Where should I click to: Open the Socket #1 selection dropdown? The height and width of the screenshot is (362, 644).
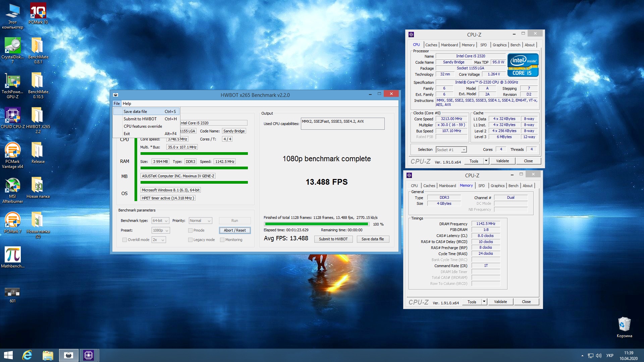point(451,149)
